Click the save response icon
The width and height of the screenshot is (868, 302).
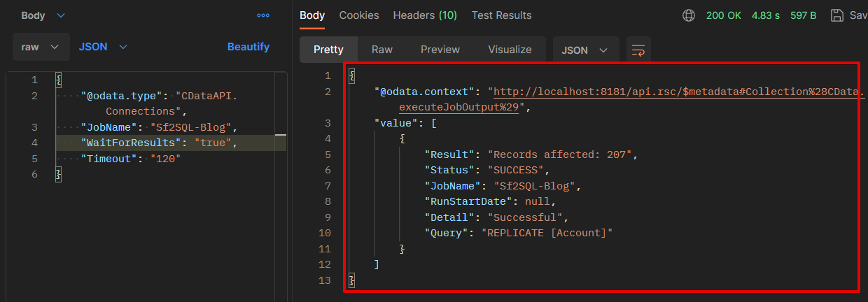pos(836,15)
